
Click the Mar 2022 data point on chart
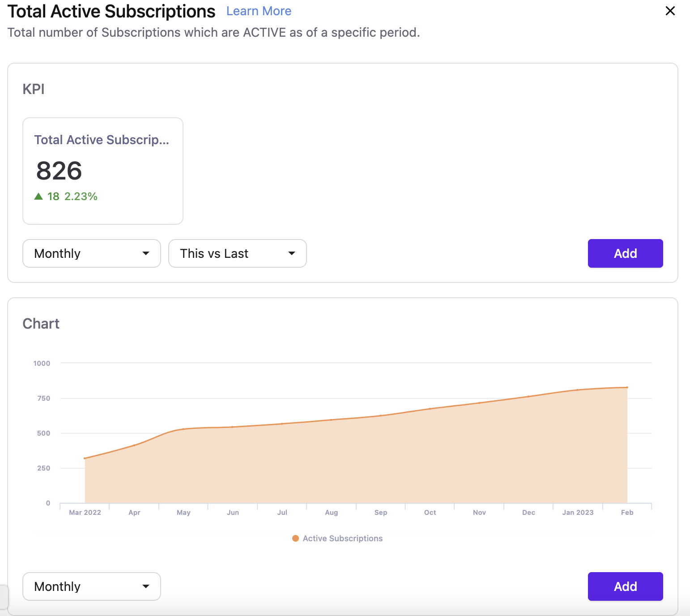[85, 458]
